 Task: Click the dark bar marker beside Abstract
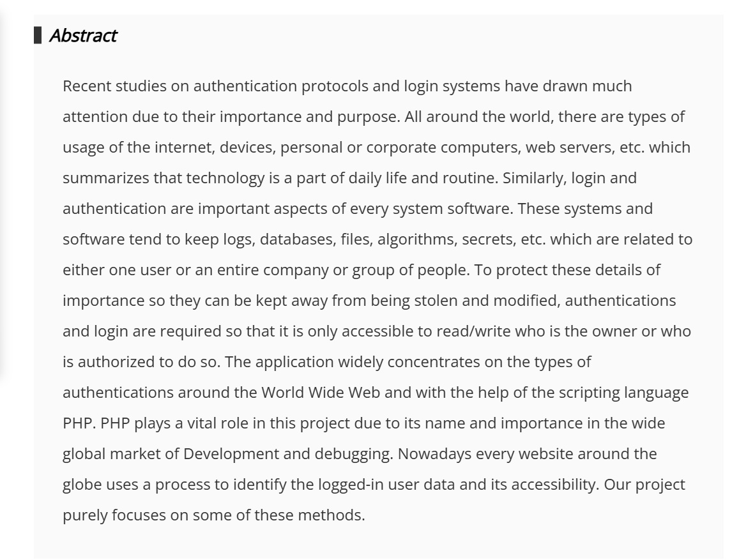coord(38,36)
